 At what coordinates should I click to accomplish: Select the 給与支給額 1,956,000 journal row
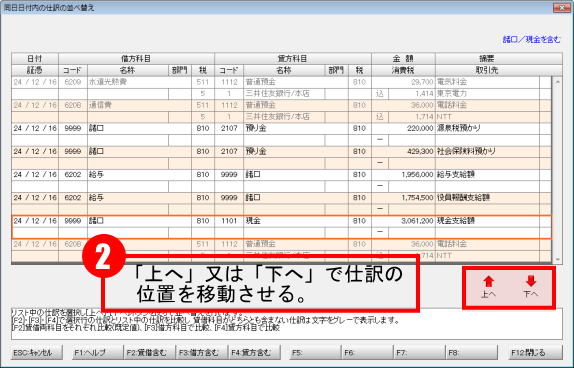281,180
